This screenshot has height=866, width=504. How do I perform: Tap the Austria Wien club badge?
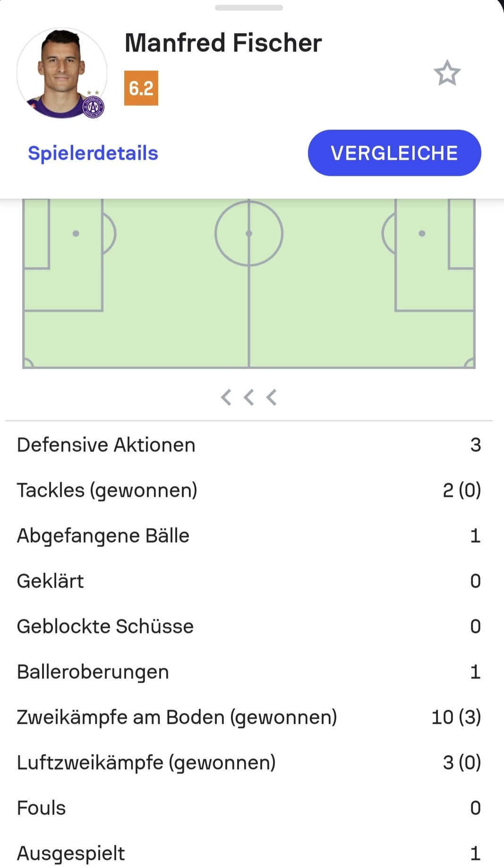(x=93, y=107)
